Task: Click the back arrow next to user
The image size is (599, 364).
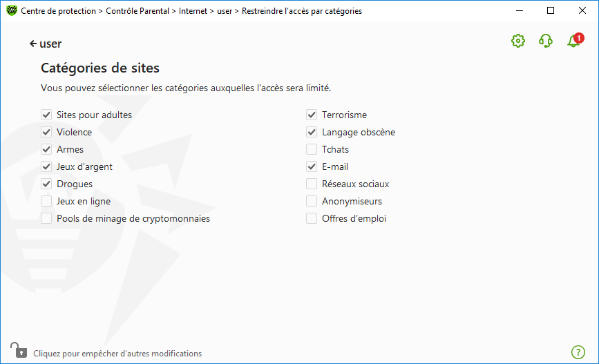Action: point(33,44)
